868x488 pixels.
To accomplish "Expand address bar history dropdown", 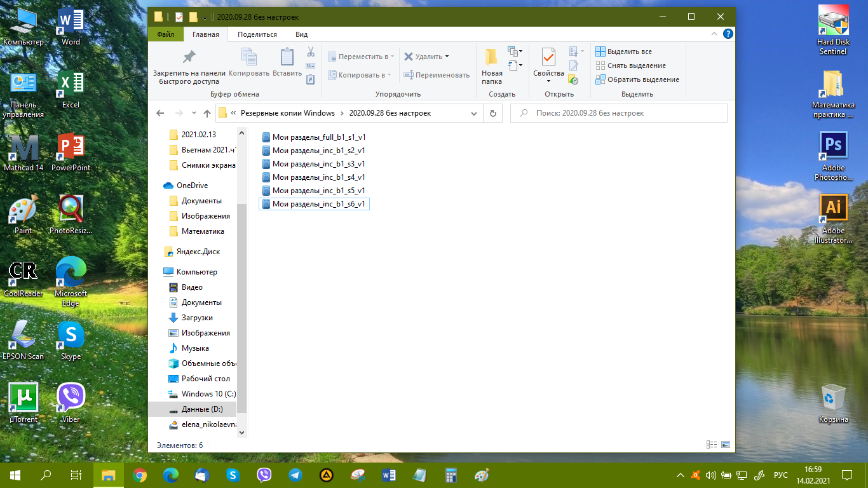I will coord(473,114).
